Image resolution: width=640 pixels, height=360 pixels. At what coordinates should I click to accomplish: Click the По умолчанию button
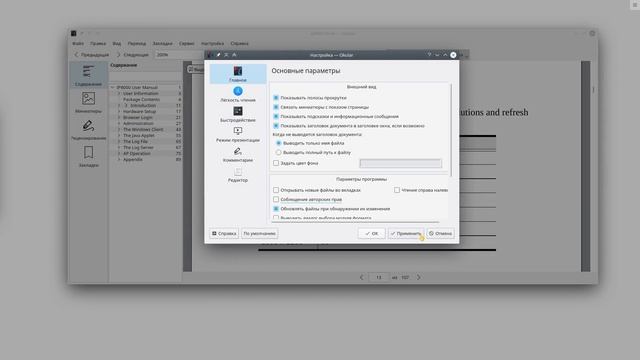click(x=260, y=233)
